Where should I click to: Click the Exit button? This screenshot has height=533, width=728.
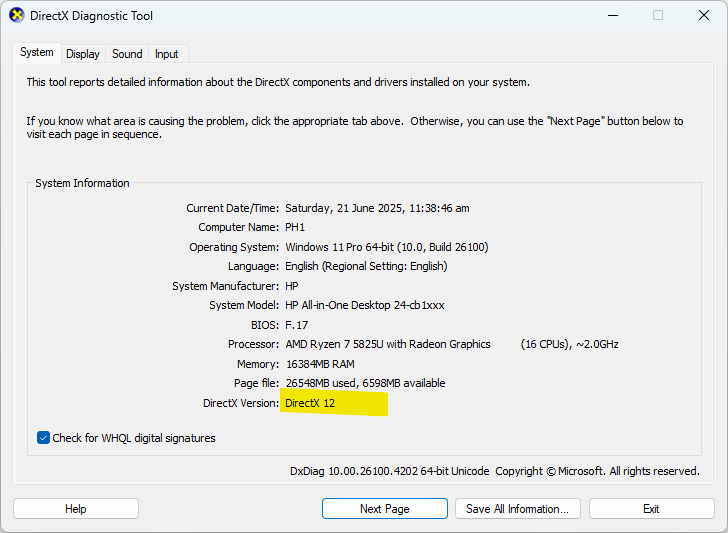[x=651, y=509]
